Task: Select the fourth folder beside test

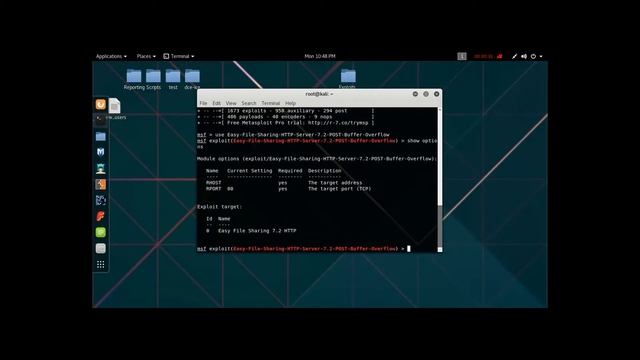Action: click(192, 79)
